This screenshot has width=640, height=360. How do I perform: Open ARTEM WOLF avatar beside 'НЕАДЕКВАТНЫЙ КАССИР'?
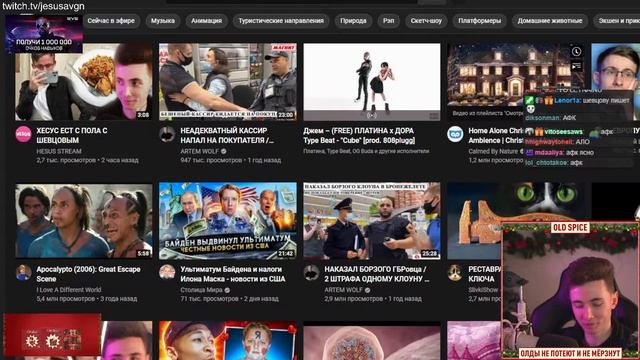167,134
